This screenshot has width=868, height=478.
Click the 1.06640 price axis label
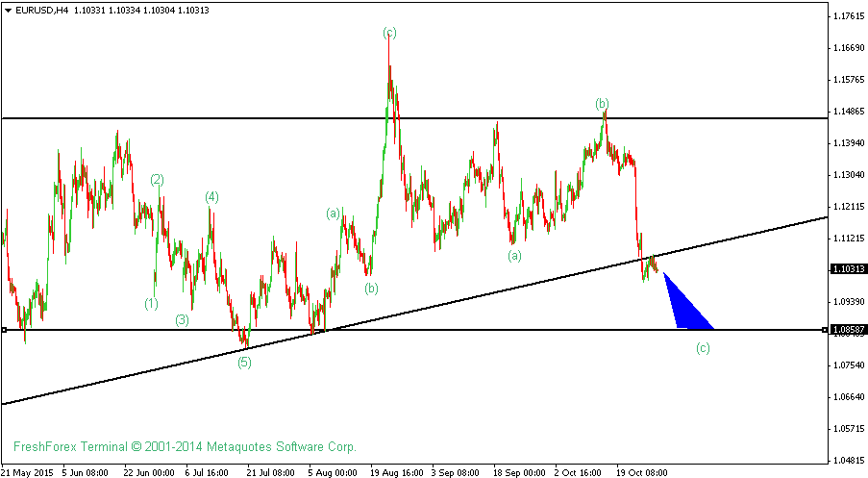point(849,397)
